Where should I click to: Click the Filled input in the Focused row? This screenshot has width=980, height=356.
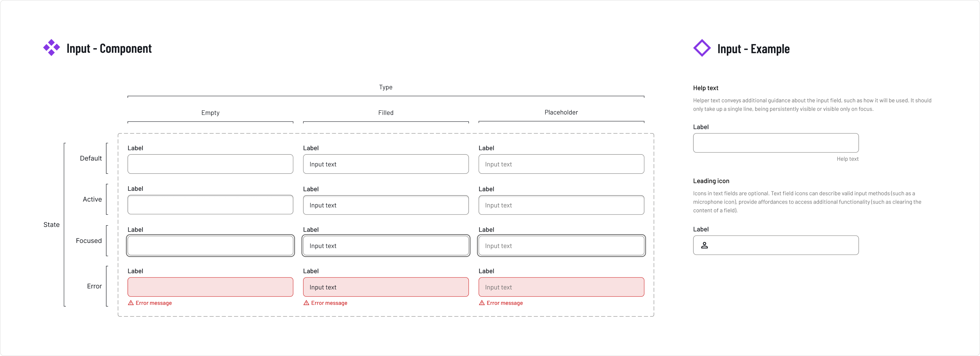(385, 246)
